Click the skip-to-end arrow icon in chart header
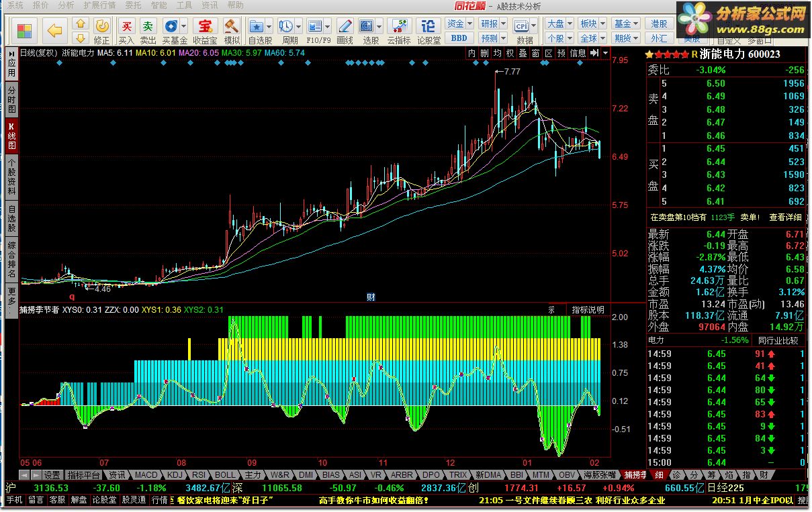Screen dimensions: 812x512 coord(596,52)
